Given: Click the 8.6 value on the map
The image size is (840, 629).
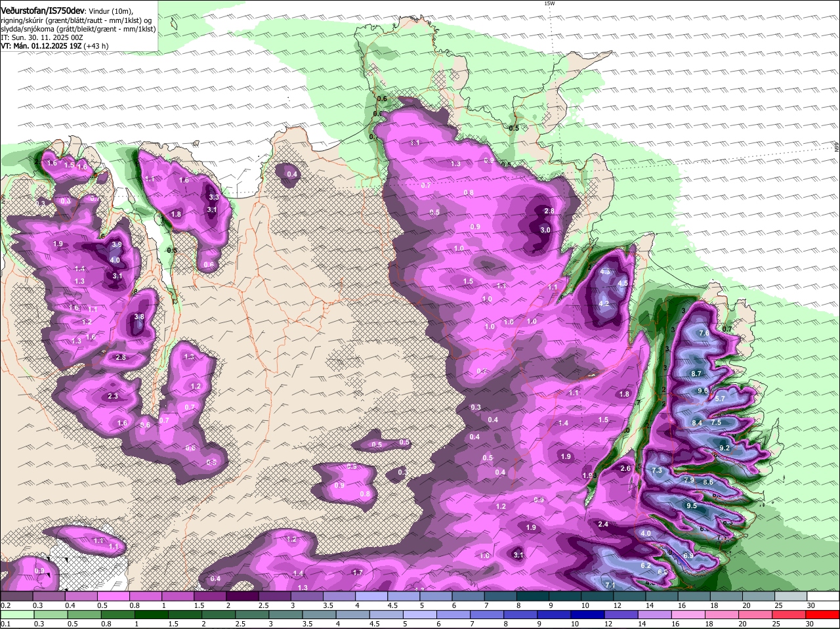Looking at the screenshot, I should pyautogui.click(x=708, y=482).
